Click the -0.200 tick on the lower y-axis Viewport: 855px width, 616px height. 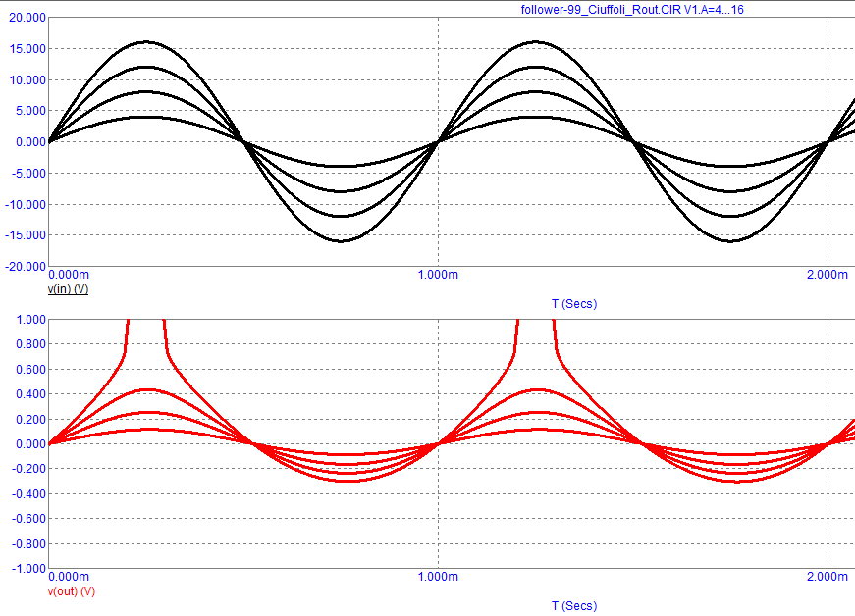[x=28, y=469]
